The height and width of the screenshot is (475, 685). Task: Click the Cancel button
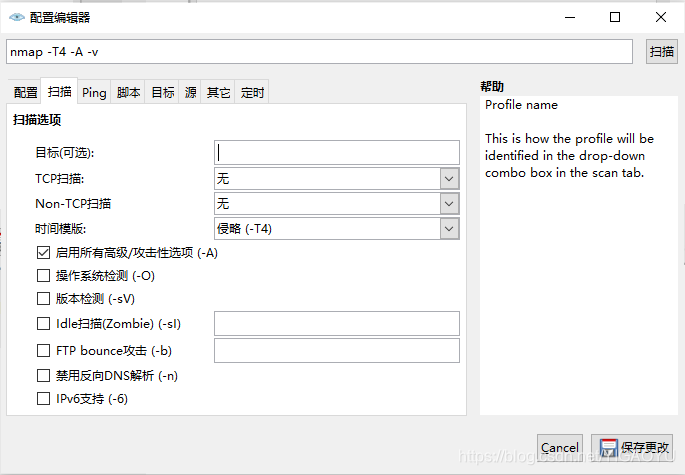pos(560,447)
